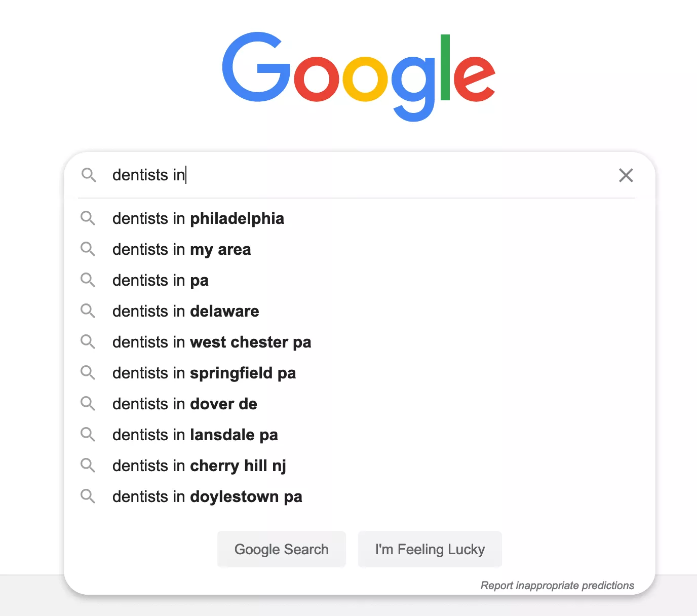The image size is (697, 616).
Task: Click inside the search input field
Action: click(x=304, y=175)
